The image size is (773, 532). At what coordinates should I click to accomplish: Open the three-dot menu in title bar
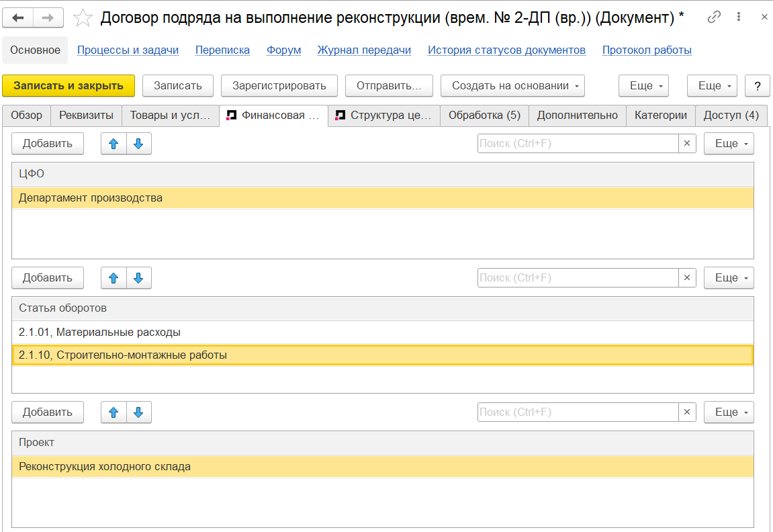pos(739,17)
